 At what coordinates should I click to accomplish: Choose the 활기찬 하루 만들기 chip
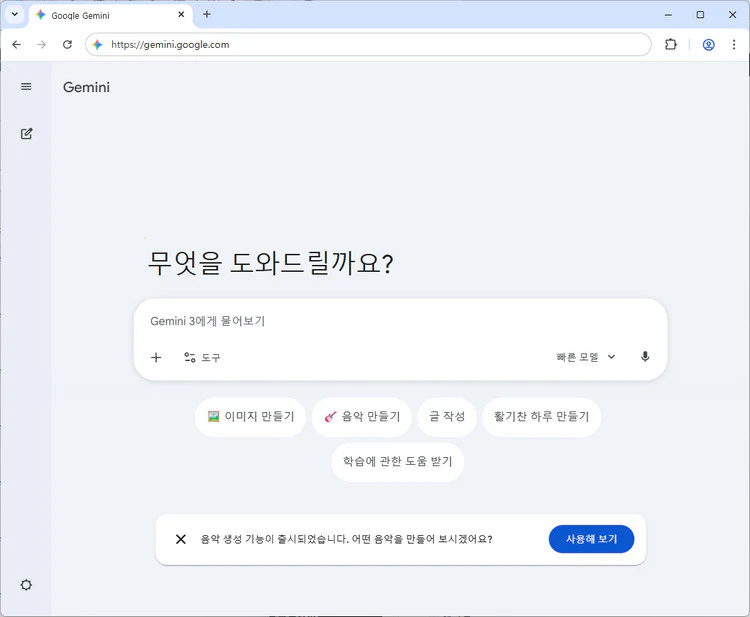[541, 417]
